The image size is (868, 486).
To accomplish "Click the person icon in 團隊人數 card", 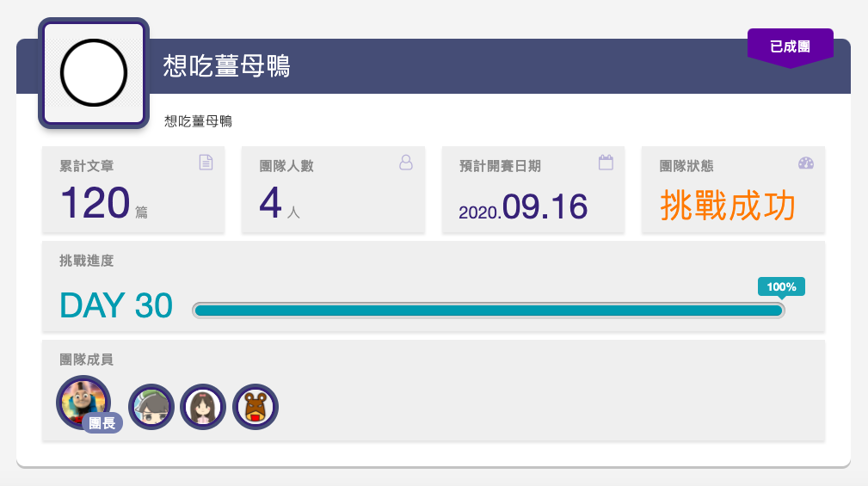I will (x=406, y=163).
